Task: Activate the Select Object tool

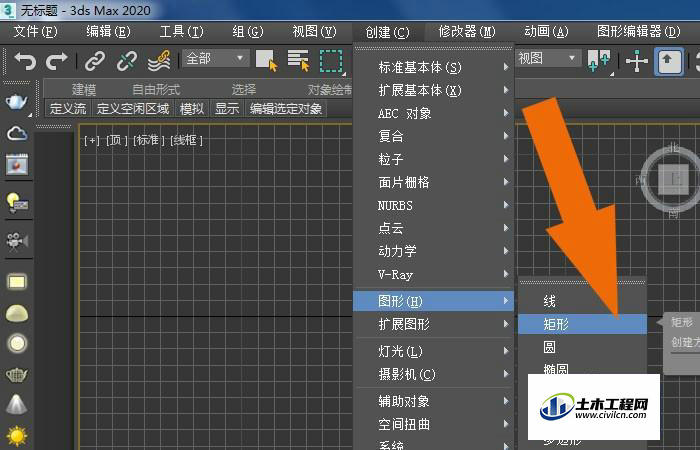Action: click(267, 60)
